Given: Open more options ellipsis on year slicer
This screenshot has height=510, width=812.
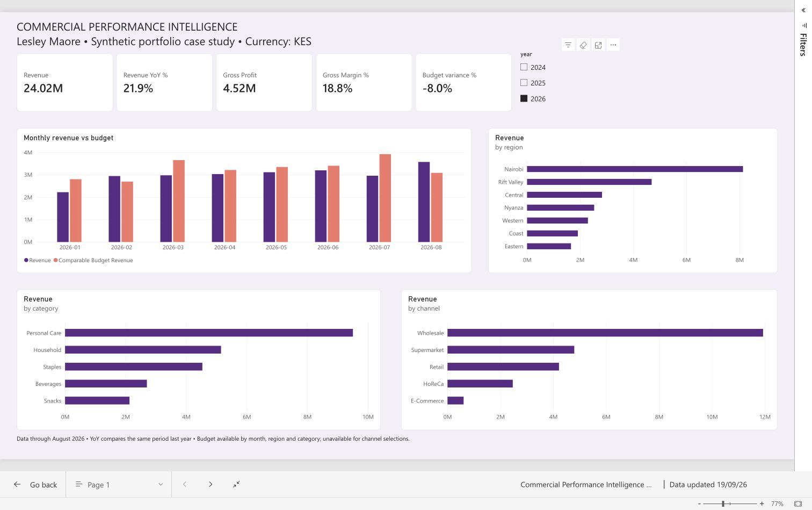Looking at the screenshot, I should (613, 45).
